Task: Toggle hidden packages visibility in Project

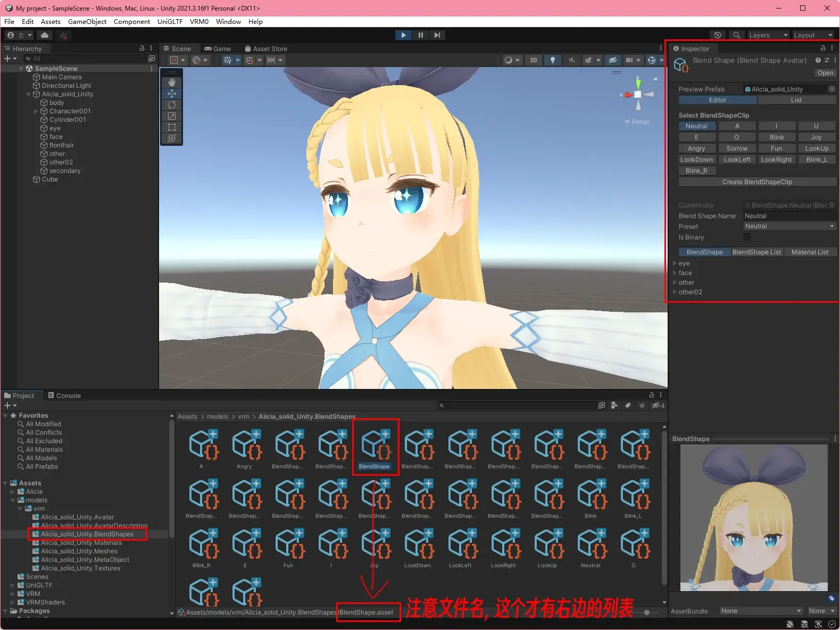Action: click(659, 405)
